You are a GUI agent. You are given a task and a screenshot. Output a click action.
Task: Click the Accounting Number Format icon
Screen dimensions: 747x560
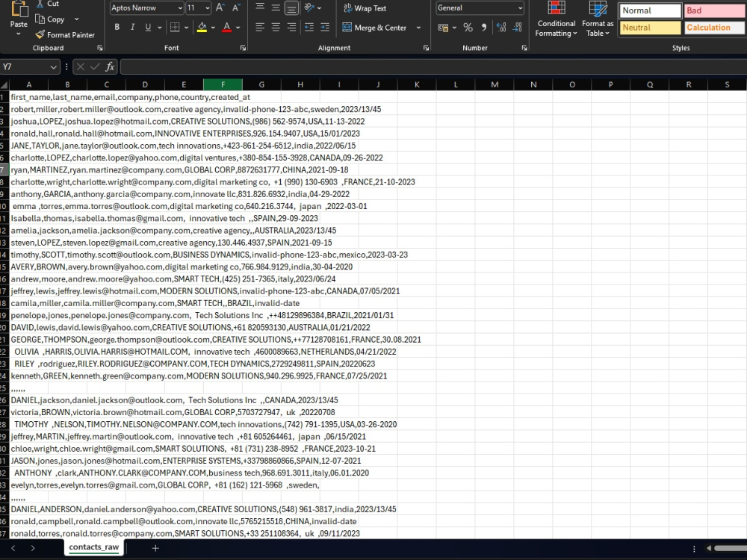pos(443,28)
